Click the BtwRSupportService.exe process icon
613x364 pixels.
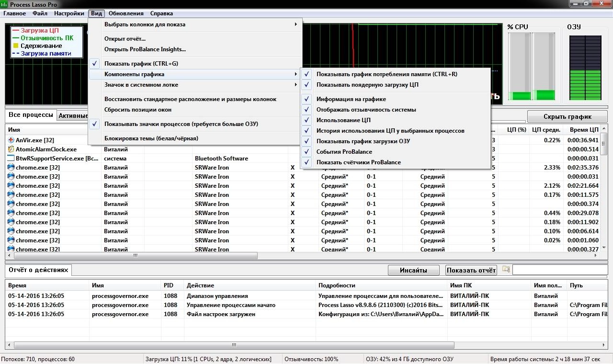(11, 159)
